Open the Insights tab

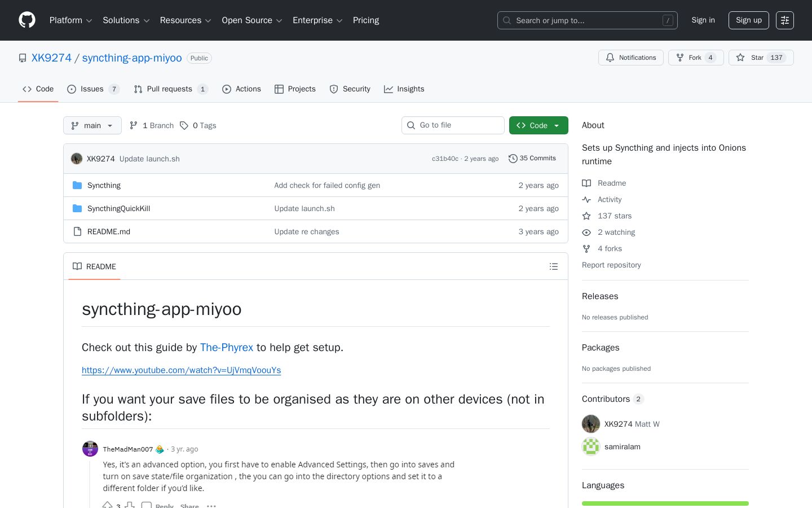404,89
